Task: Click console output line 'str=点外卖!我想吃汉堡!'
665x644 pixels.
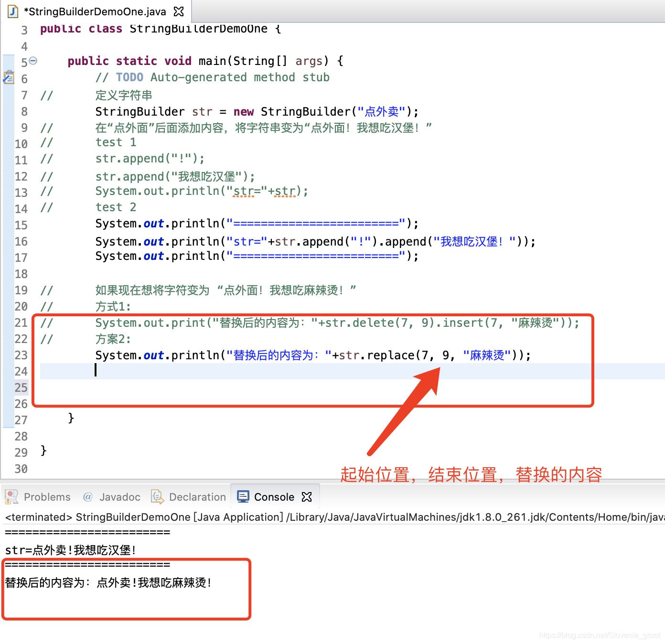Action: [71, 550]
